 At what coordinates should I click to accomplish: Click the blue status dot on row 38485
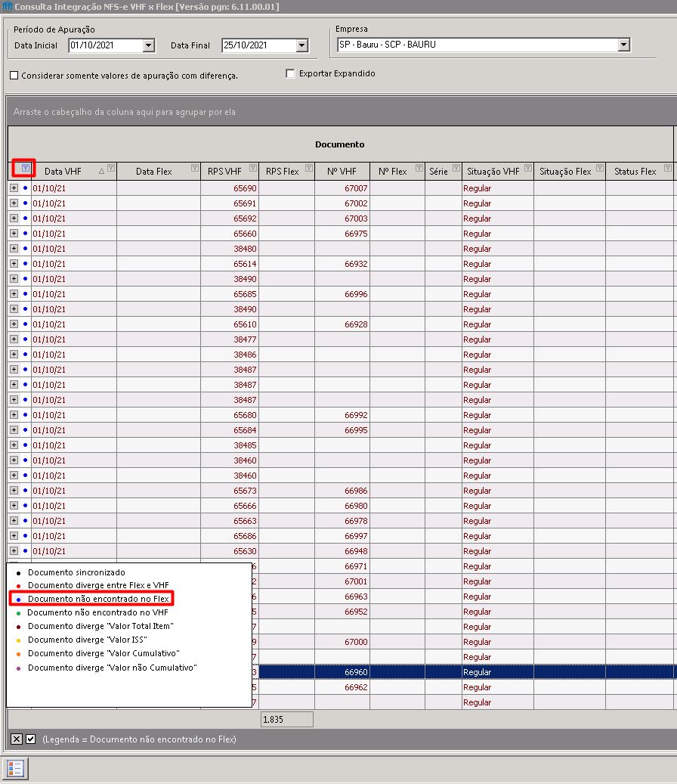(25, 445)
